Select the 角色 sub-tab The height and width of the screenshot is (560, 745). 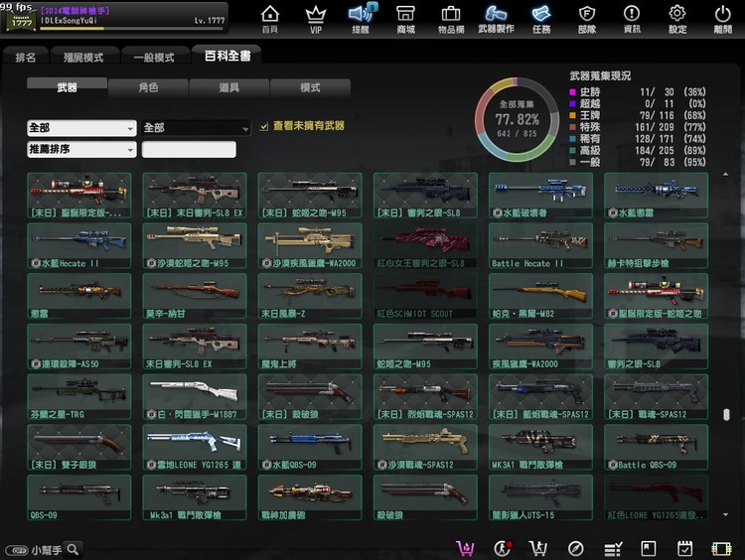(x=148, y=87)
